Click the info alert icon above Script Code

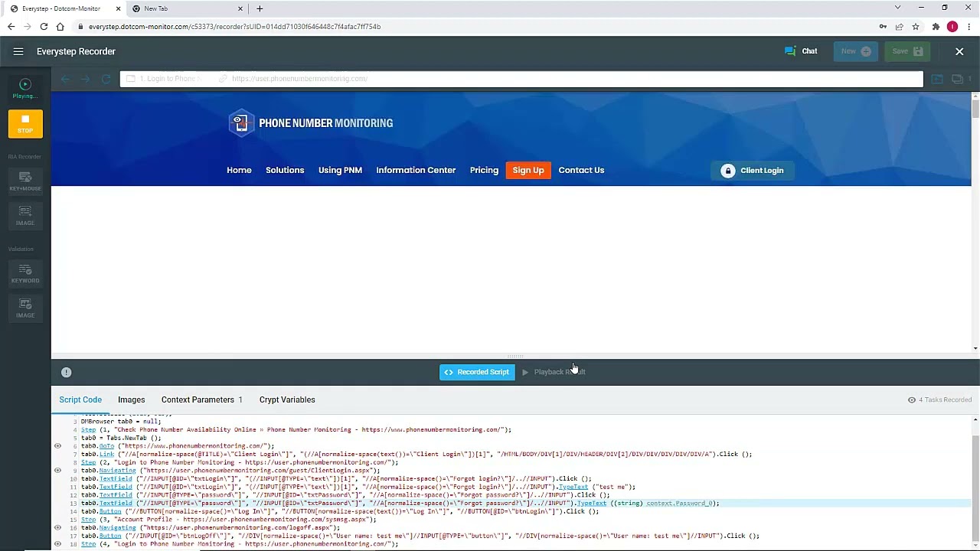pos(66,372)
